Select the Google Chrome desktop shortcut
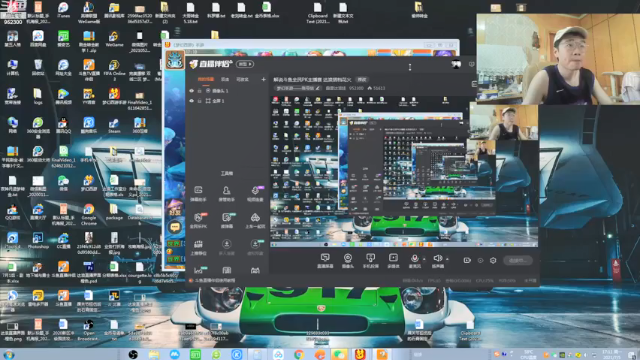The image size is (640, 360). click(89, 214)
